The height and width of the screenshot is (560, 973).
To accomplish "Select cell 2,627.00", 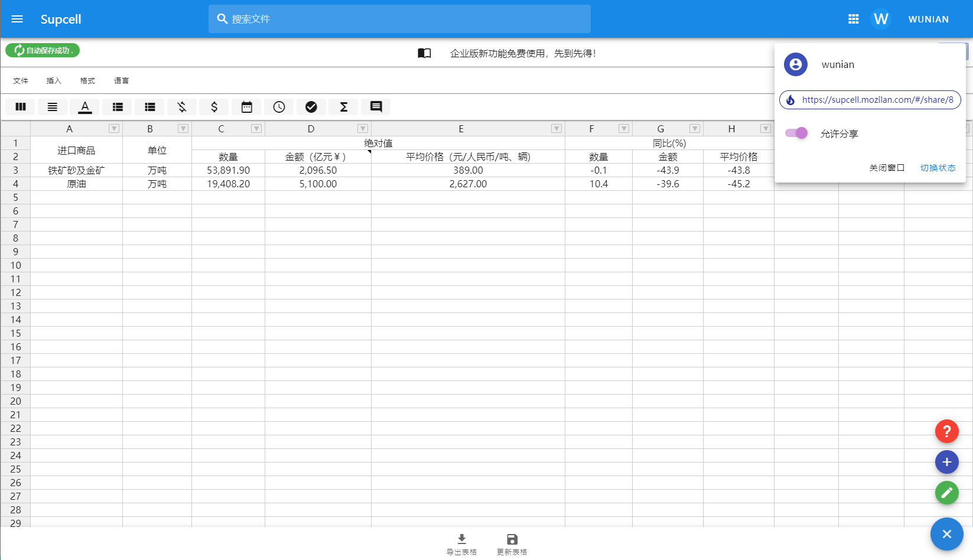I will 468,184.
